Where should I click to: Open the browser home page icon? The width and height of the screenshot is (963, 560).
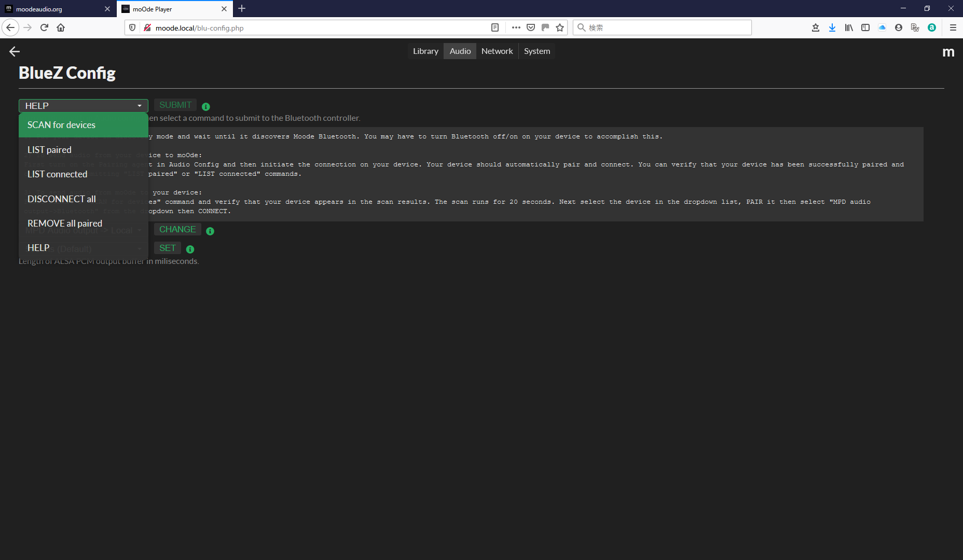(61, 27)
